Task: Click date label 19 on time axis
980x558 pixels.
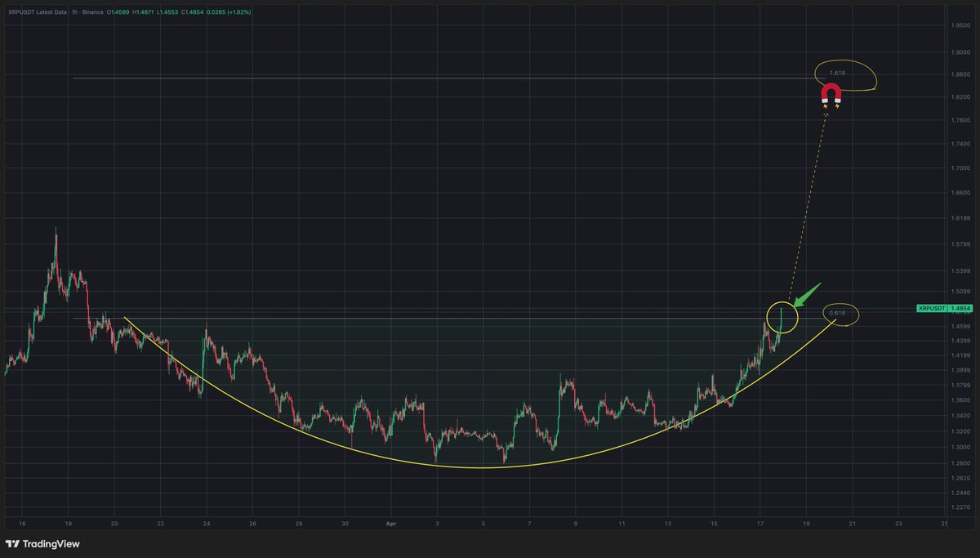Action: tap(807, 523)
